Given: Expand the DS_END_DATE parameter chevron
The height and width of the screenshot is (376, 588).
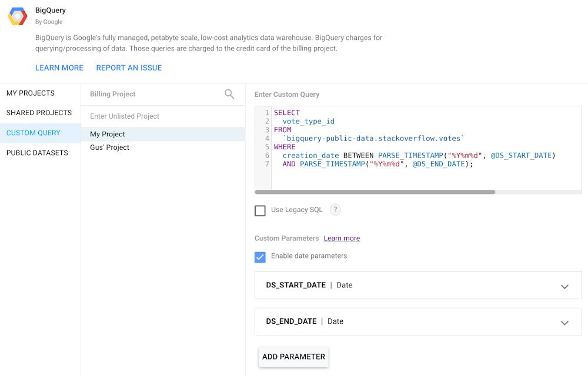Looking at the screenshot, I should [564, 323].
